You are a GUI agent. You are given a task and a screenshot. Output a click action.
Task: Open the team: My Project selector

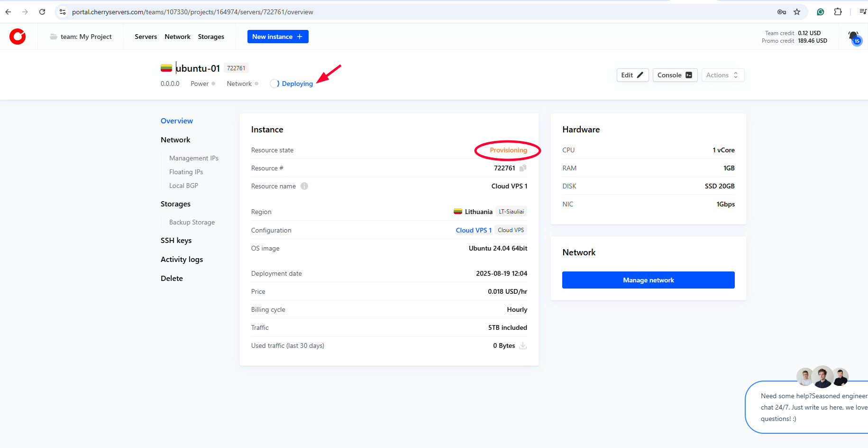(81, 37)
